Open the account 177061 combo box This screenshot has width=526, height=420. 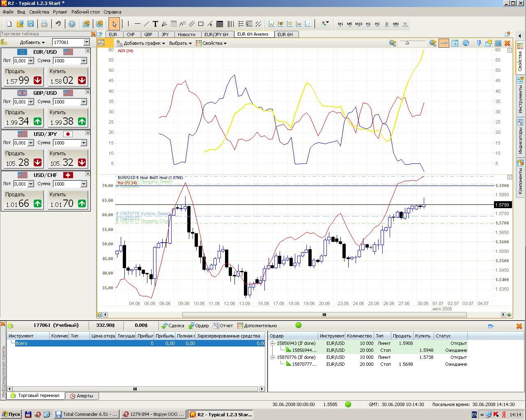[x=87, y=42]
